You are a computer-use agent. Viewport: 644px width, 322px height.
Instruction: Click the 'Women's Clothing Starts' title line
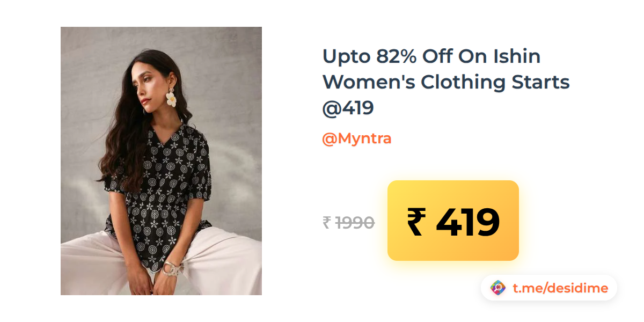[446, 82]
